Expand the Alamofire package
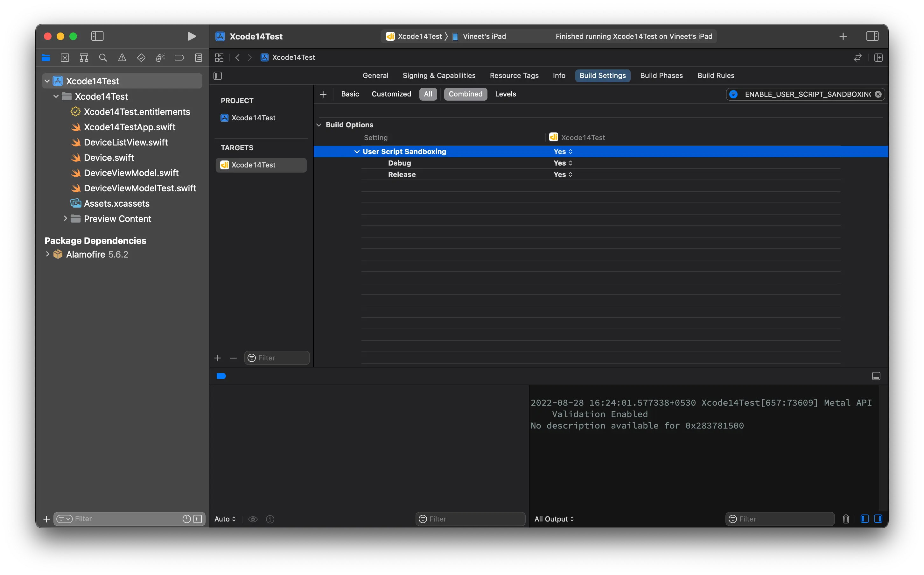This screenshot has height=575, width=924. [47, 254]
